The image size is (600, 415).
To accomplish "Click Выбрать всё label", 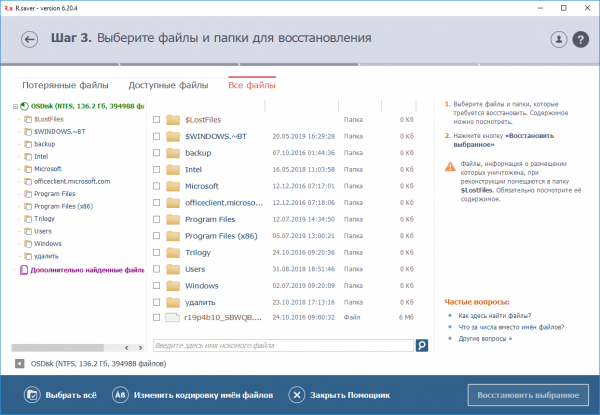I will (71, 395).
